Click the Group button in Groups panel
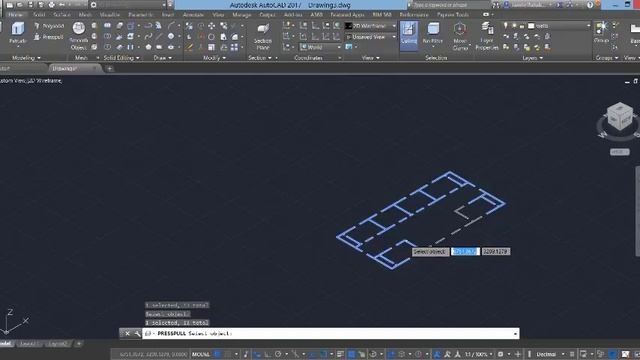The height and width of the screenshot is (360, 640). (x=601, y=33)
